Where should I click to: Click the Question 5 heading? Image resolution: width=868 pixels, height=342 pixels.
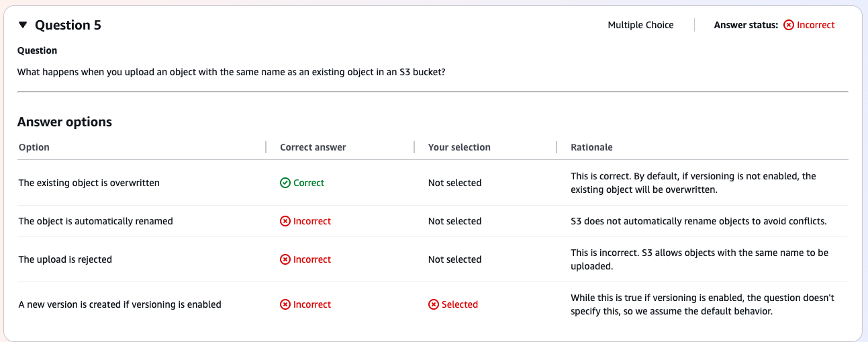pos(68,26)
